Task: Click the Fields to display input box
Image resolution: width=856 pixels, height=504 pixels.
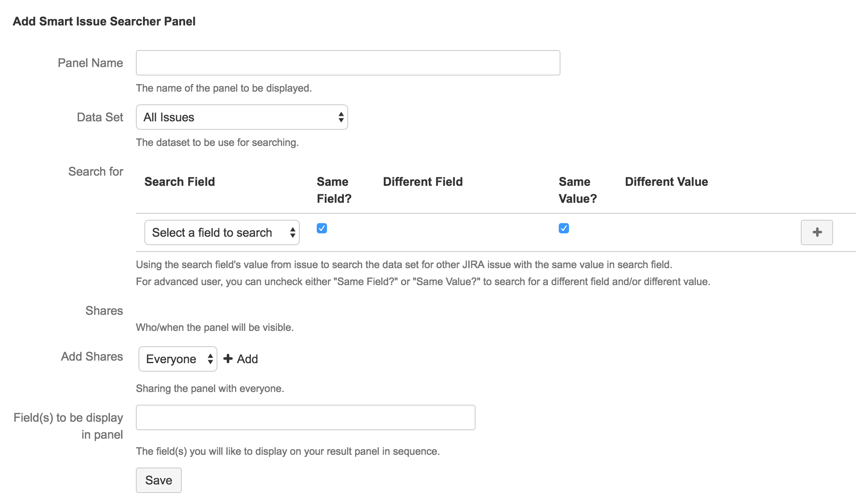Action: (305, 417)
